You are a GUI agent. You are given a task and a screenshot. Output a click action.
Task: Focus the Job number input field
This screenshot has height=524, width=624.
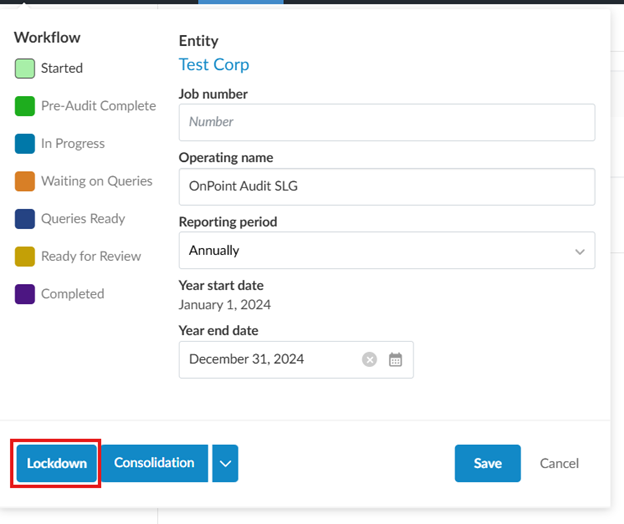tap(386, 122)
